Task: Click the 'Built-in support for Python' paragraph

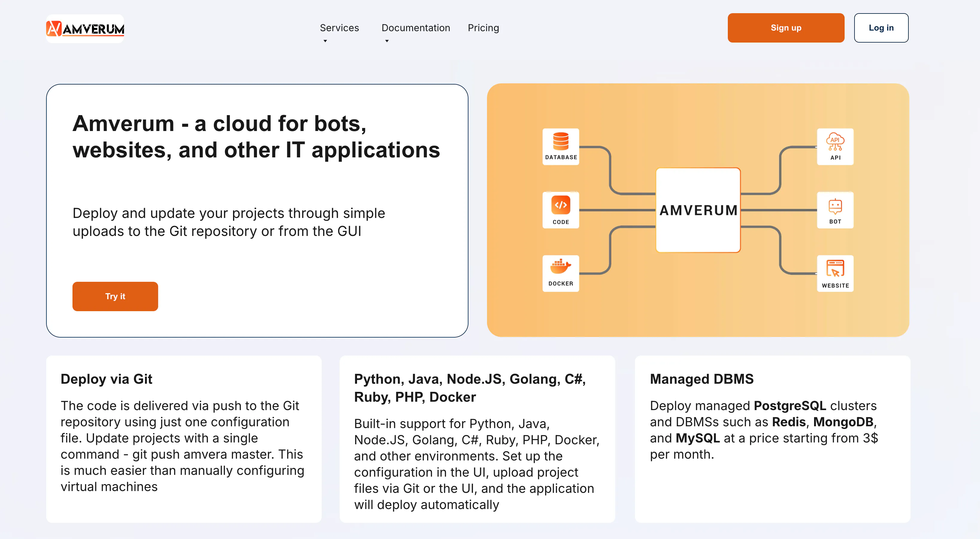Action: click(x=477, y=464)
